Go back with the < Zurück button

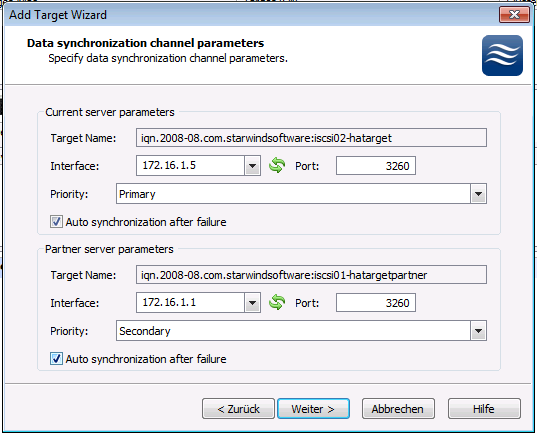(238, 409)
